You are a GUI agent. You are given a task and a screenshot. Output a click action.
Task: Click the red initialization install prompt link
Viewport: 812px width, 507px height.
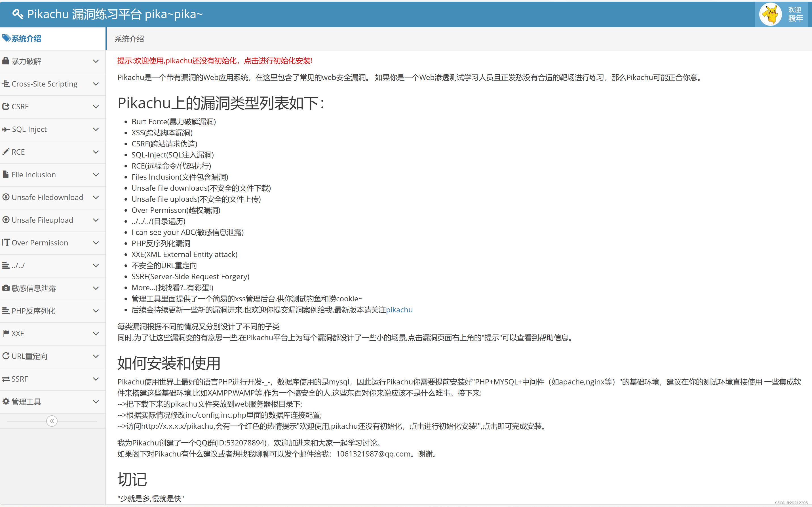(214, 61)
